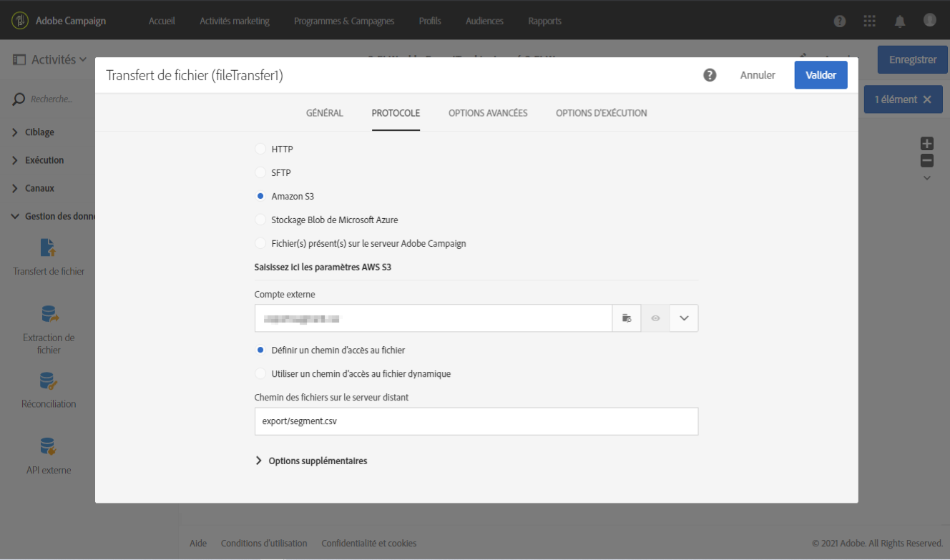Open the apps grid switcher icon
The height and width of the screenshot is (560, 950).
coord(870,21)
